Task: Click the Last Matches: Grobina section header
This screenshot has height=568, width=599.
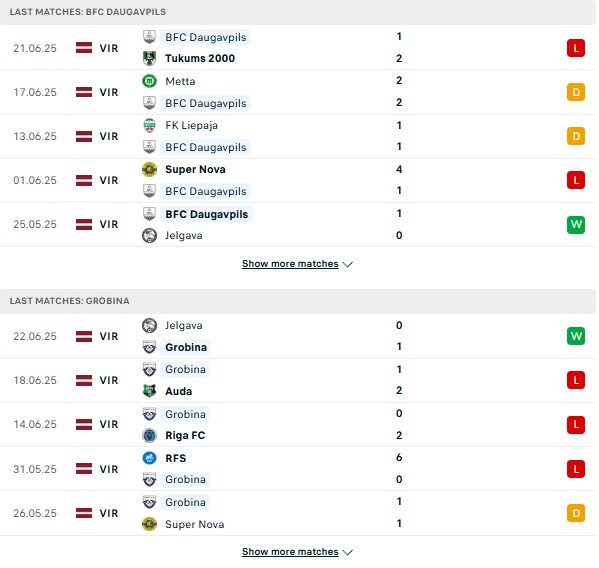Action: 298,301
